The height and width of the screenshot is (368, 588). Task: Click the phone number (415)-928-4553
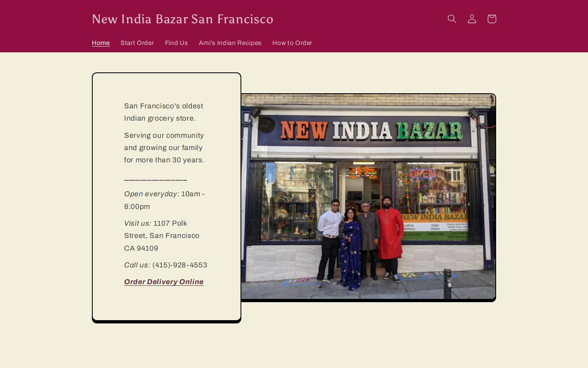(x=180, y=265)
